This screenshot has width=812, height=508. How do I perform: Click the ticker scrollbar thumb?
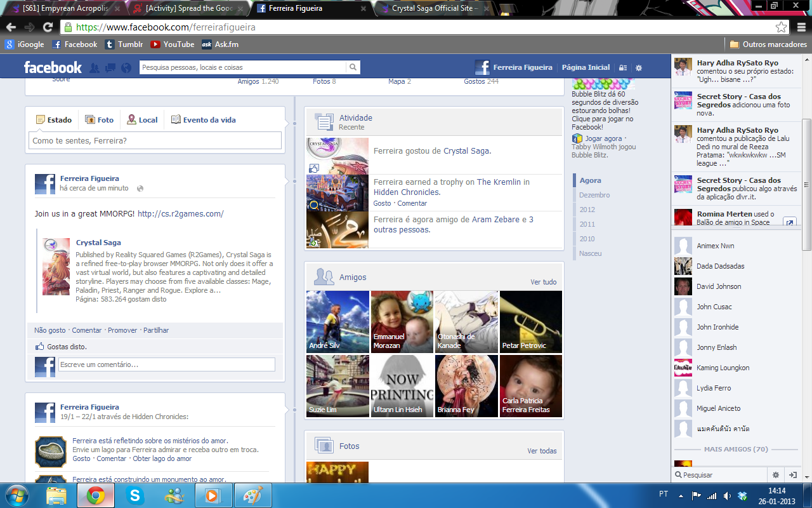coord(806,184)
